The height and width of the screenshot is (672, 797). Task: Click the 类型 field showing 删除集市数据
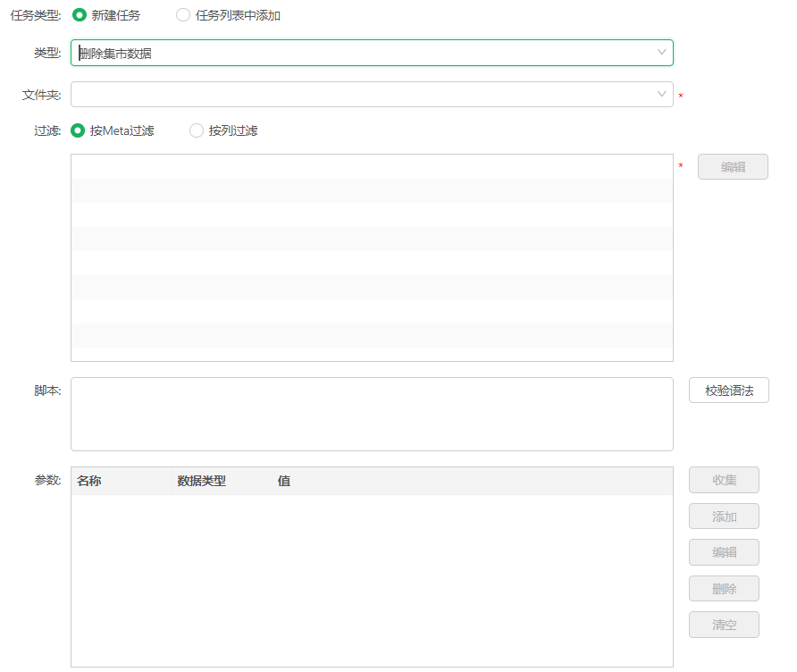point(372,53)
